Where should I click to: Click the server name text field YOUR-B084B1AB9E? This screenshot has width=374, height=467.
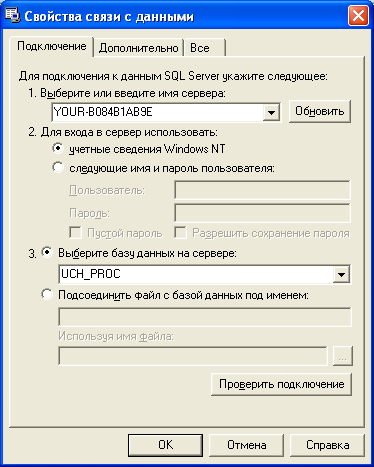(x=157, y=112)
